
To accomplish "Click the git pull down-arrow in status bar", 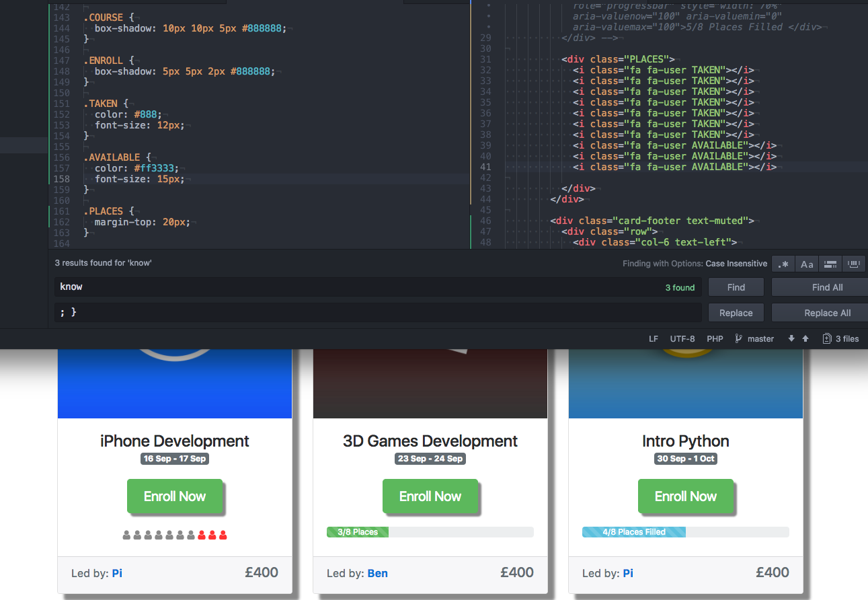I will [791, 339].
